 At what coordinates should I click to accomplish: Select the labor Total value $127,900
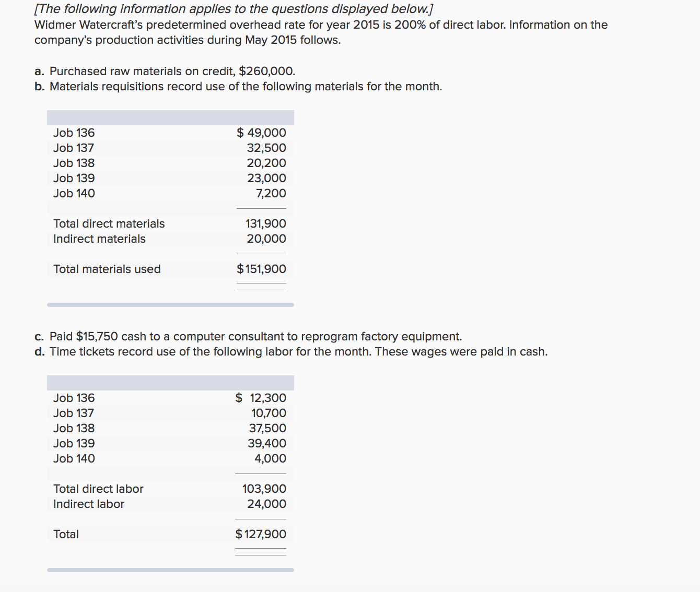tap(261, 534)
